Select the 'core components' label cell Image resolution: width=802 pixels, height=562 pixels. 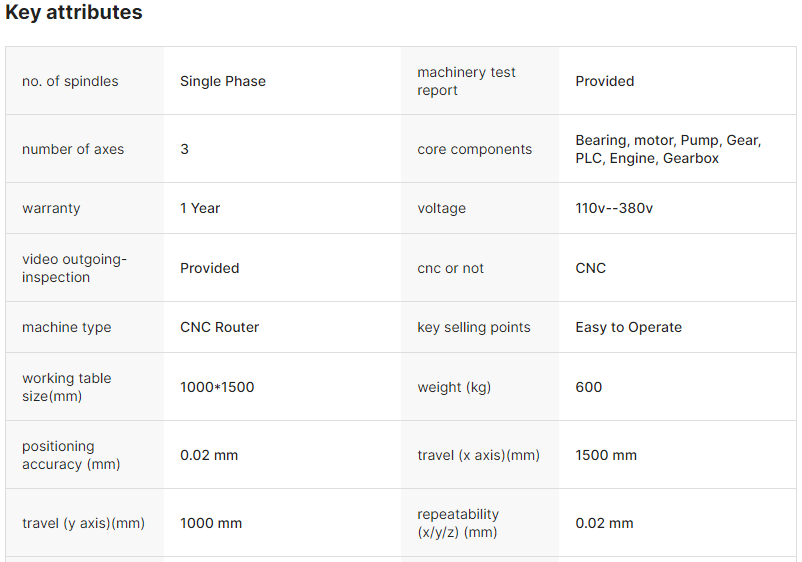(x=474, y=149)
